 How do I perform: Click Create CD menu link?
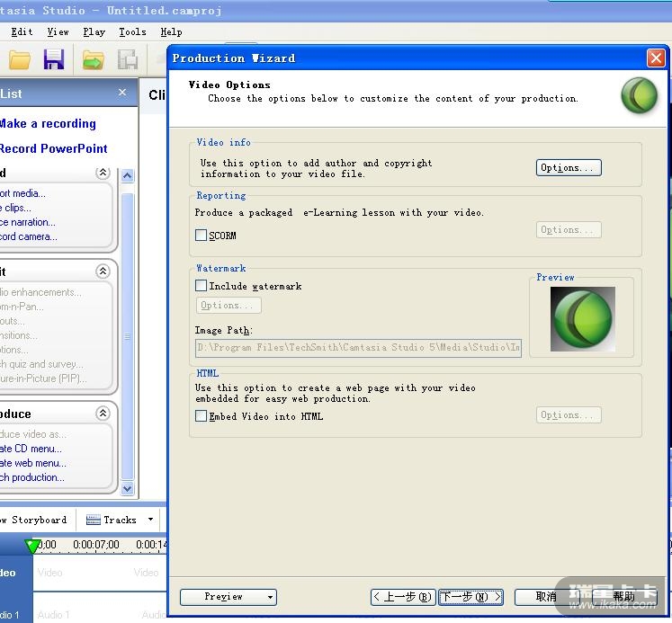(31, 449)
